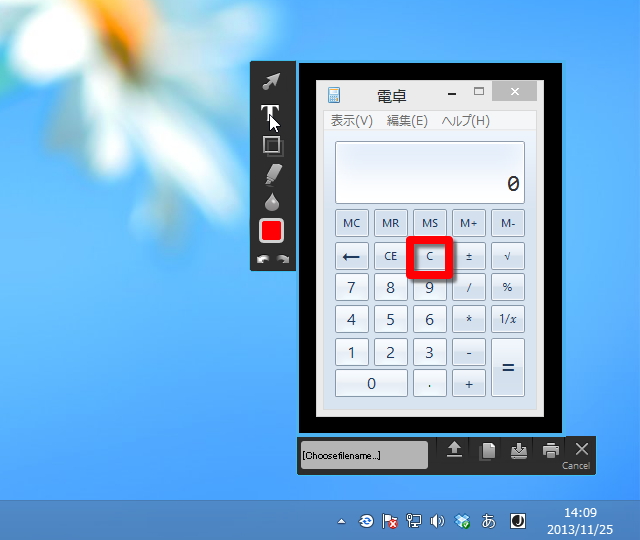Click the MC memory clear button
The image size is (640, 540).
[x=351, y=223]
